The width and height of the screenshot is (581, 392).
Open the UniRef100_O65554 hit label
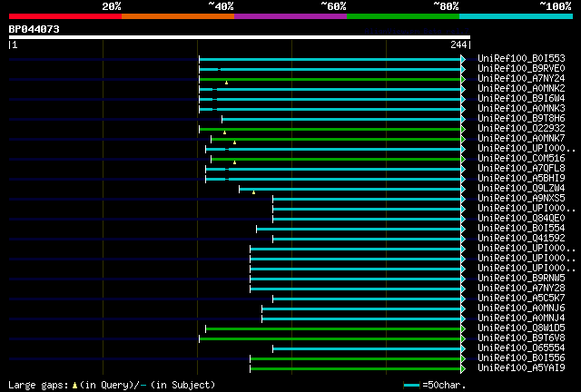point(521,348)
